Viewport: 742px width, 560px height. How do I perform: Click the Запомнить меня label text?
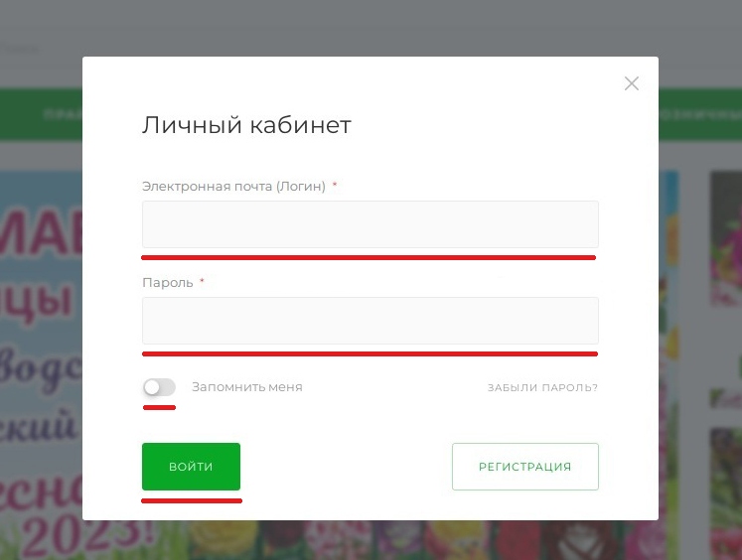click(x=247, y=387)
